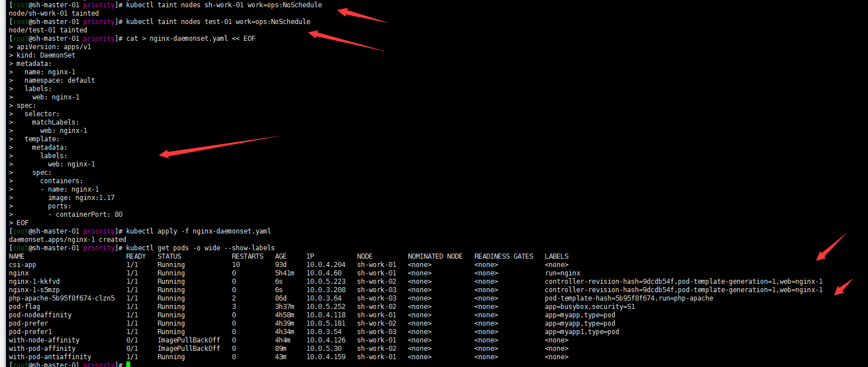
Task: Click the STATUS column header
Action: tap(169, 256)
